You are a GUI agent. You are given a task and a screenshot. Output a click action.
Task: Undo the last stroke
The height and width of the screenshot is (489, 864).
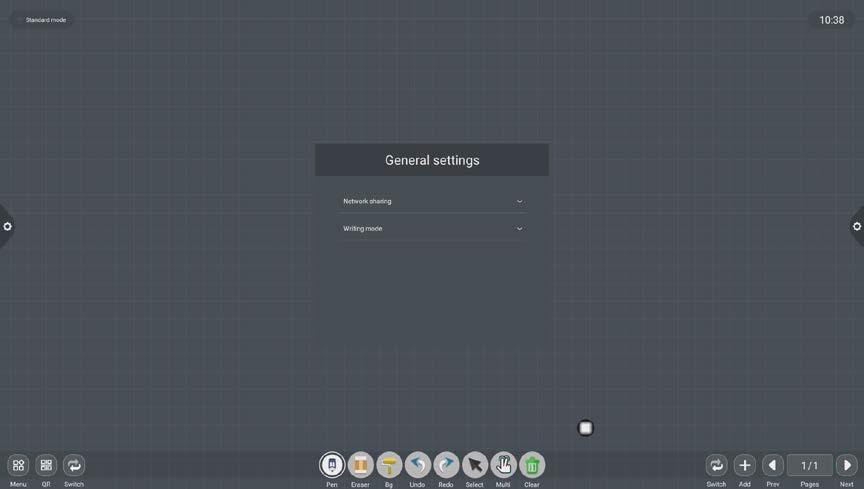point(417,465)
